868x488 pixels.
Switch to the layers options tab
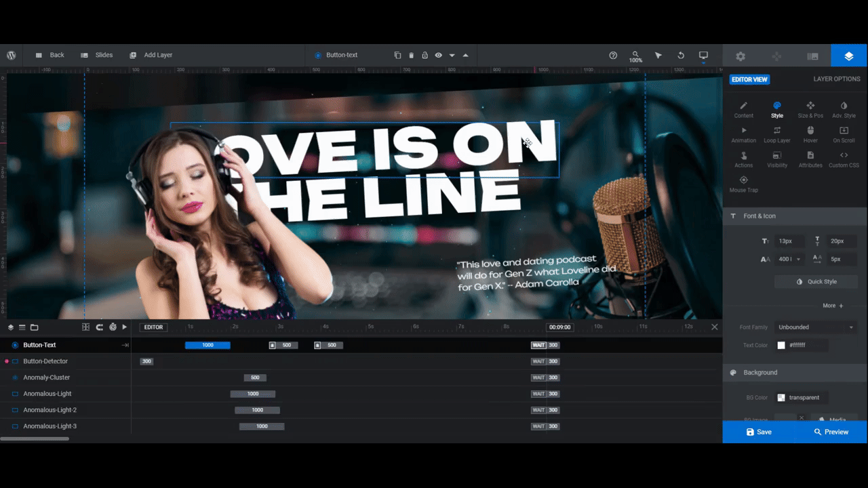tap(849, 56)
